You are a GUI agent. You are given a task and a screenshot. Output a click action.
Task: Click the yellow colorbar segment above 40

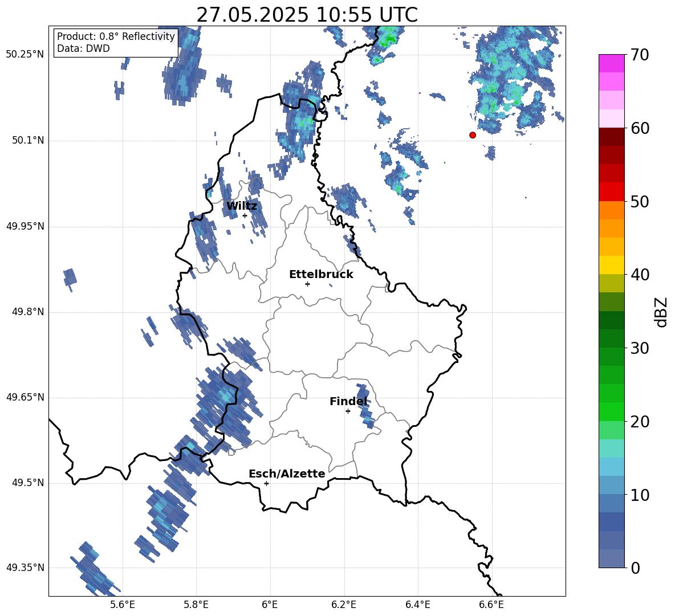pyautogui.click(x=611, y=266)
